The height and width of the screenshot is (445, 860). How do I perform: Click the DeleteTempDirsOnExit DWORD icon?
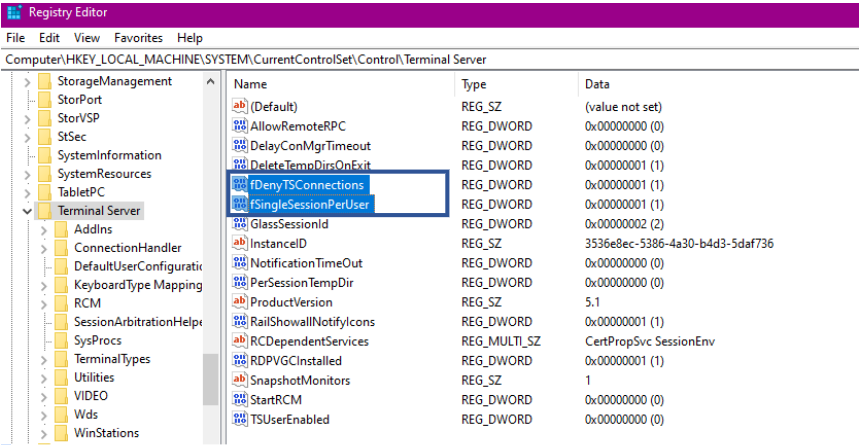pos(240,165)
